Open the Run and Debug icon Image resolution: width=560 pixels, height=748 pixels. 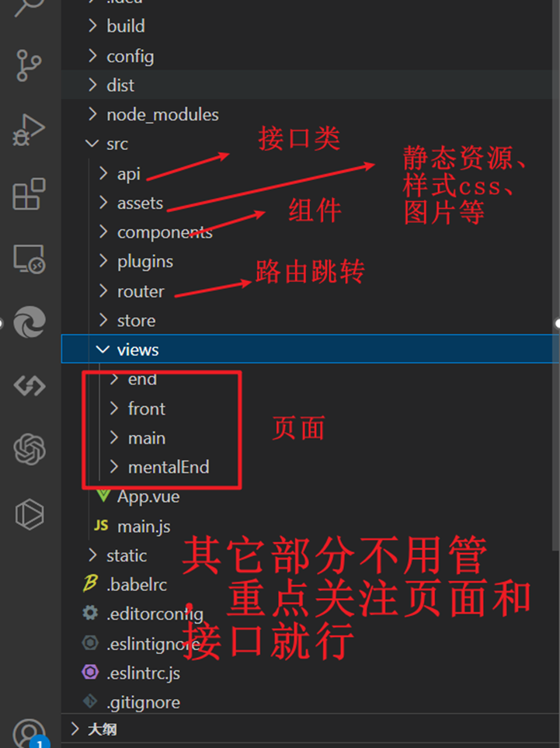29,130
